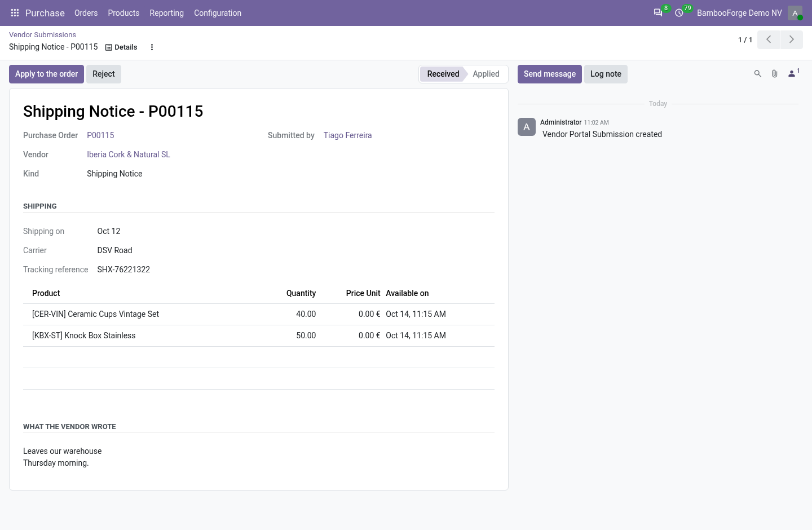
Task: Open the Products menu
Action: click(x=123, y=13)
